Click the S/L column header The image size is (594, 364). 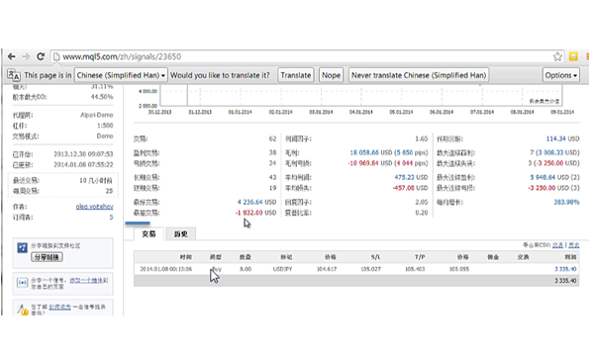pos(375,257)
